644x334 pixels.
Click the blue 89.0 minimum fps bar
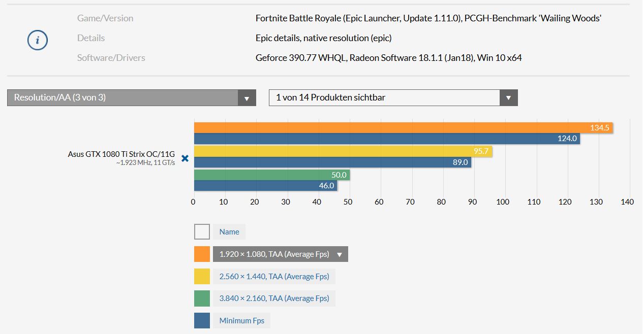click(x=333, y=162)
